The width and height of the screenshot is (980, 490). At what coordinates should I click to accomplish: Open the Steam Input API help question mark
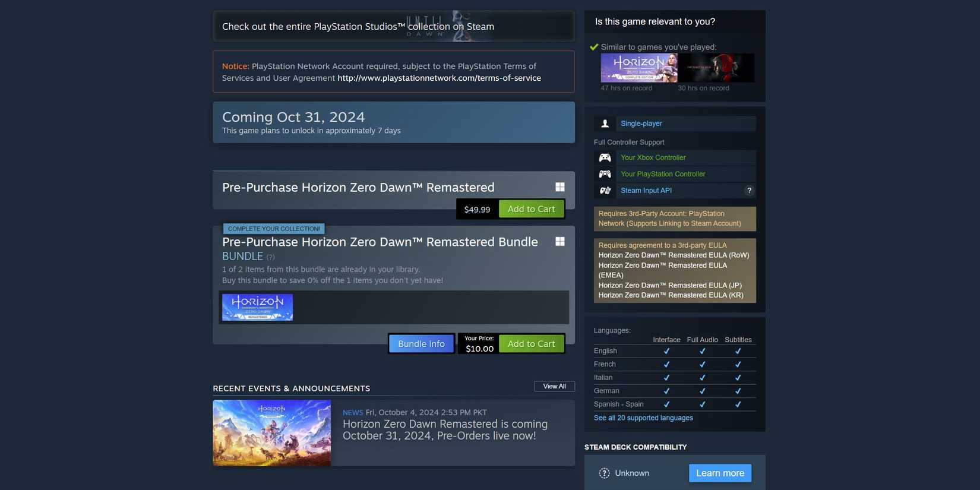click(750, 191)
